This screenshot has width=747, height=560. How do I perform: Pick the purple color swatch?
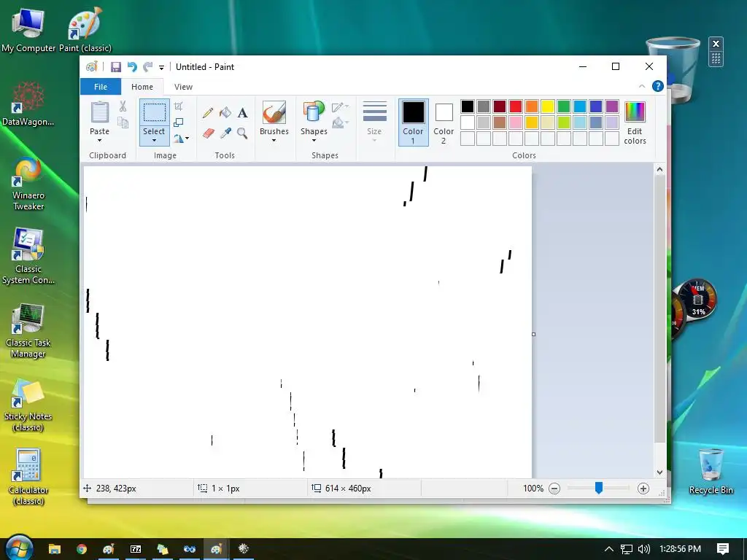[612, 106]
